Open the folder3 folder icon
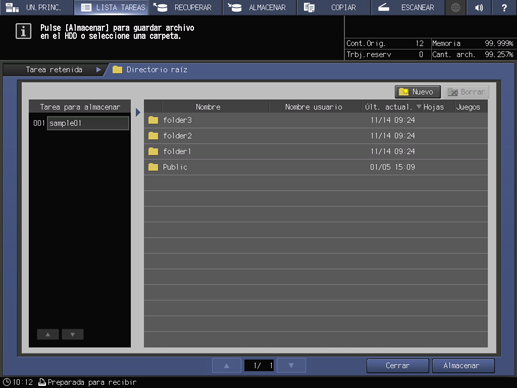Screen dimensions: 517x388 153,120
